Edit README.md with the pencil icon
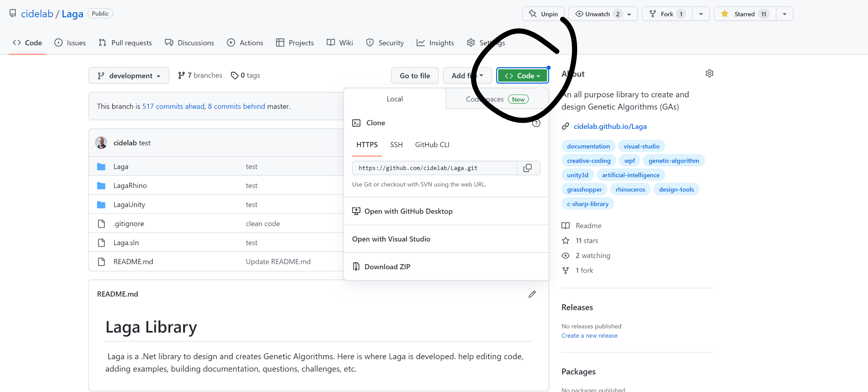868x392 pixels. coord(532,294)
